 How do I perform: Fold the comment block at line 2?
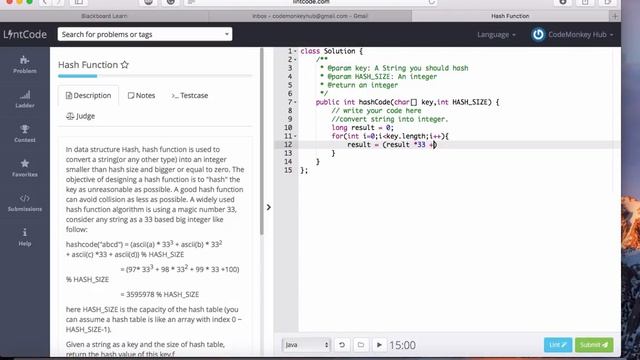tap(296, 60)
